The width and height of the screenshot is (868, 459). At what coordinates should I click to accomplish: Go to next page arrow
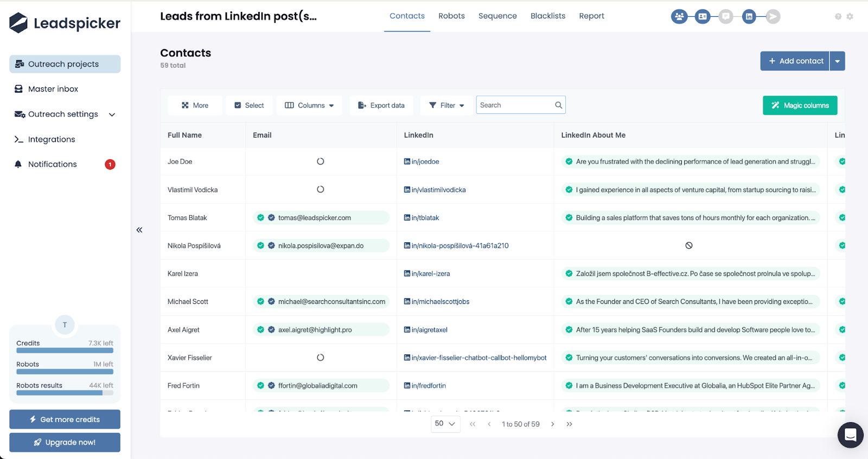click(552, 424)
